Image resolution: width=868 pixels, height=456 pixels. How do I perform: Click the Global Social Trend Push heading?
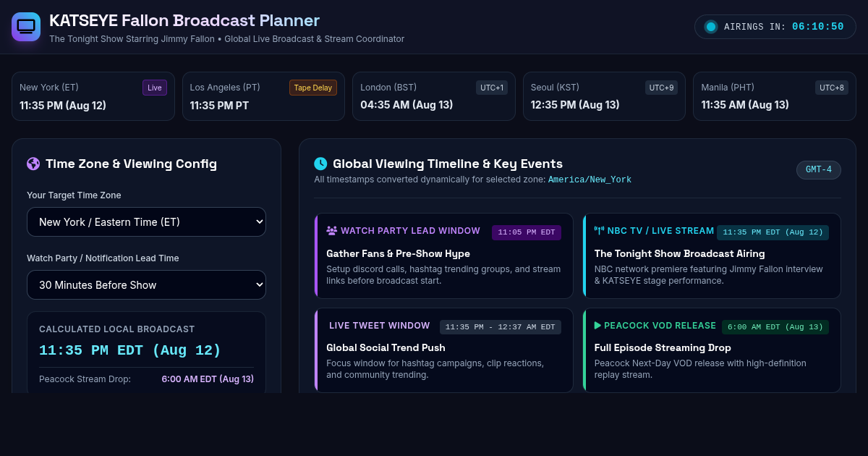(386, 347)
